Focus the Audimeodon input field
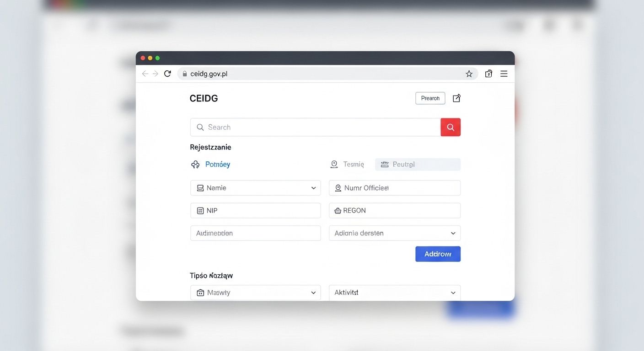 256,233
